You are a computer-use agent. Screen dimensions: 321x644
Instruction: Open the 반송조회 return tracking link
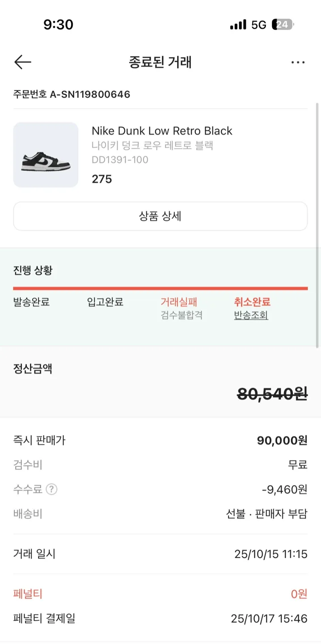point(251,315)
